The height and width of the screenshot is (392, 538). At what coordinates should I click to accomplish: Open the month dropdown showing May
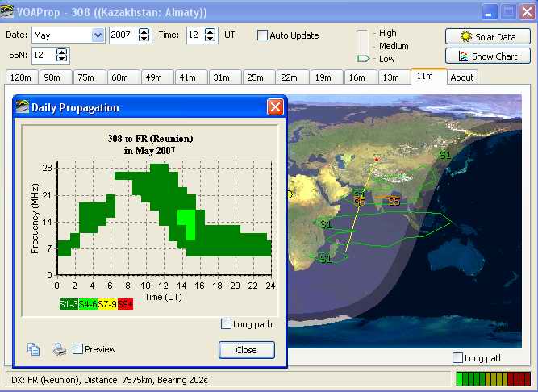click(98, 35)
